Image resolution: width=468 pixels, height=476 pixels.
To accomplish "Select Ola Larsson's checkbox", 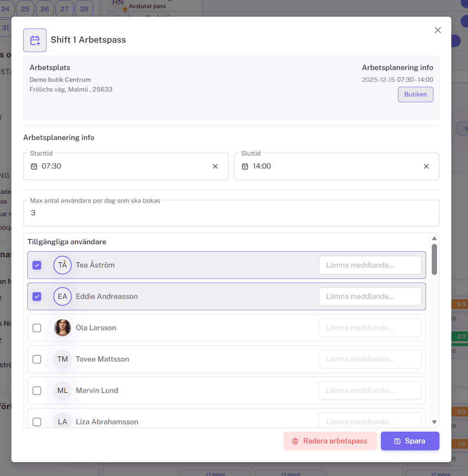I will [37, 328].
